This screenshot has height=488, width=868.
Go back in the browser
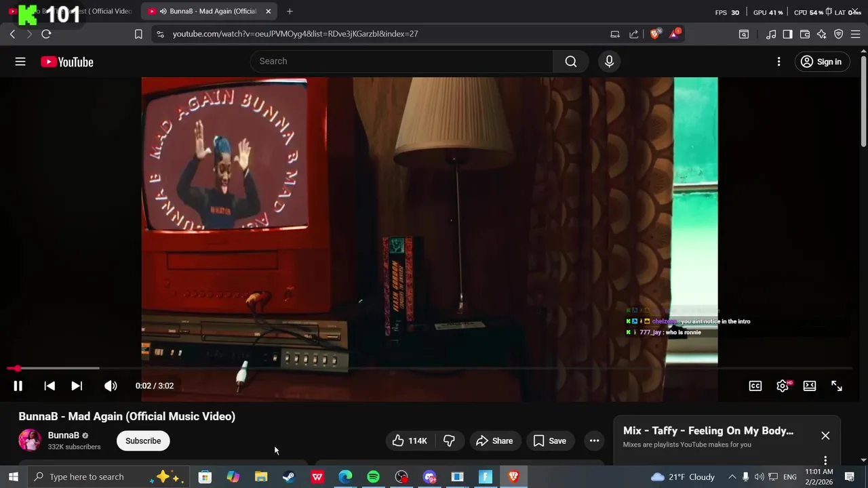12,34
